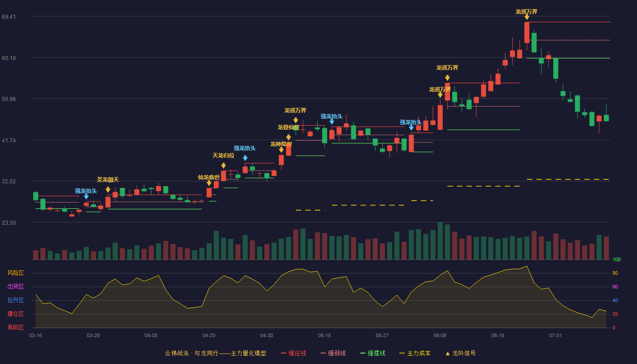
Task: Click the magenta 60 indicator axis value
Action: tap(615, 287)
